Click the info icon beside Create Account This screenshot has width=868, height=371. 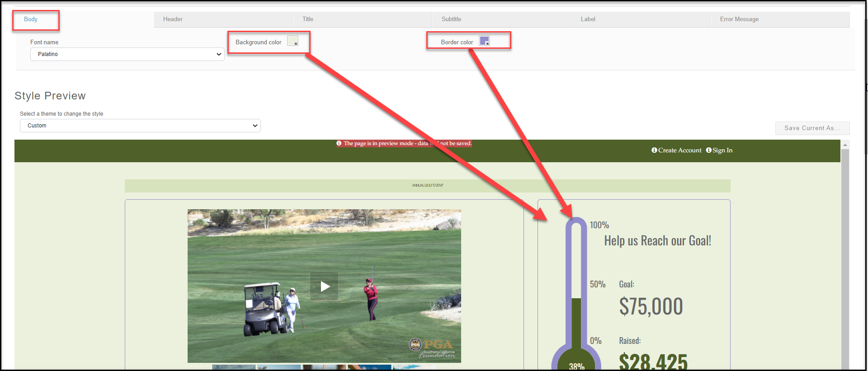tap(654, 150)
